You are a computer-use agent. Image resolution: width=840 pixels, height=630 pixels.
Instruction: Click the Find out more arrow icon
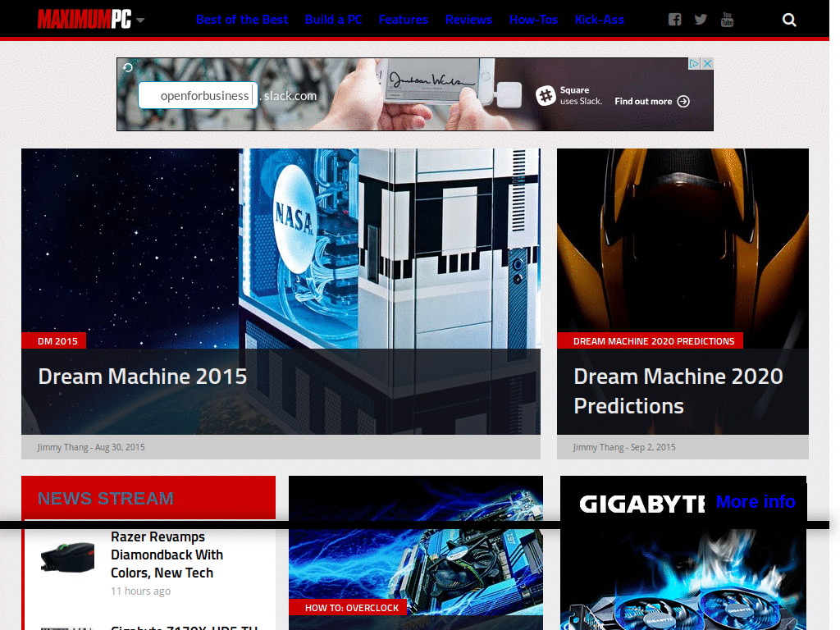pos(683,101)
